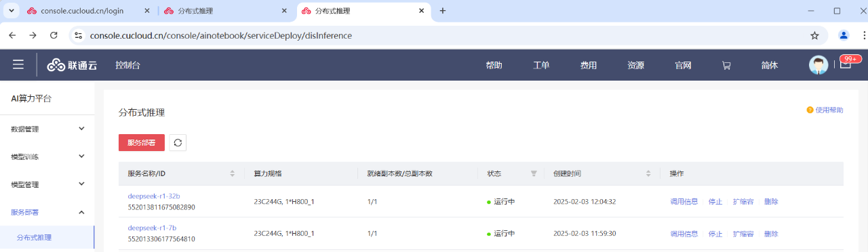Open the Chrome profile icon
The width and height of the screenshot is (868, 252).
click(x=844, y=35)
